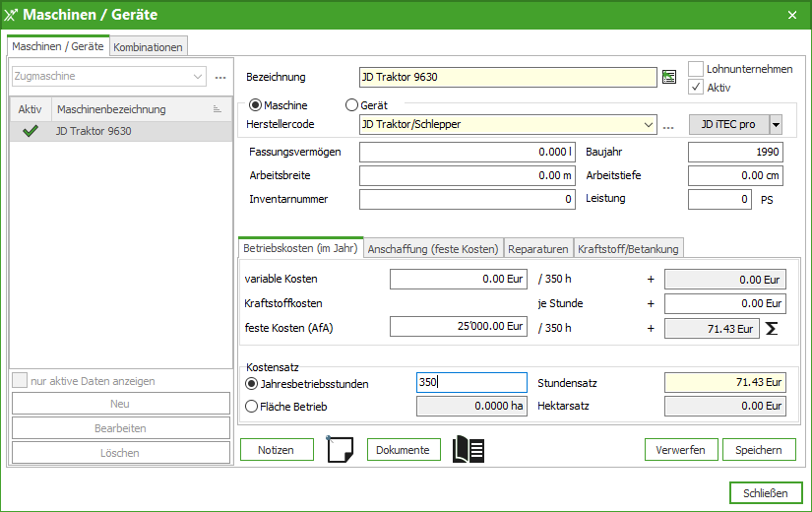The image size is (812, 512).
Task: Select the Gerät radio button
Action: click(x=351, y=105)
